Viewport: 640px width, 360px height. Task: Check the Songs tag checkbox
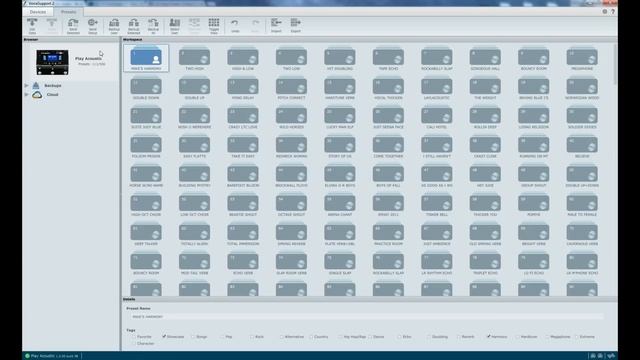coord(193,337)
